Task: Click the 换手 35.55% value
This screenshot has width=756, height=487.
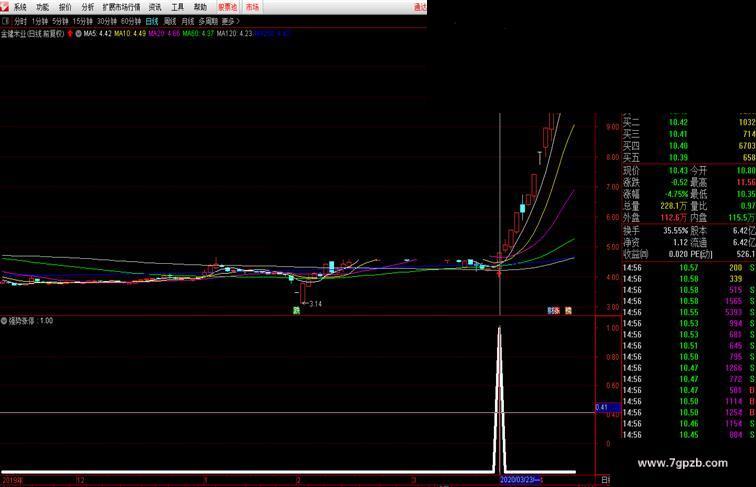Action: pos(675,230)
